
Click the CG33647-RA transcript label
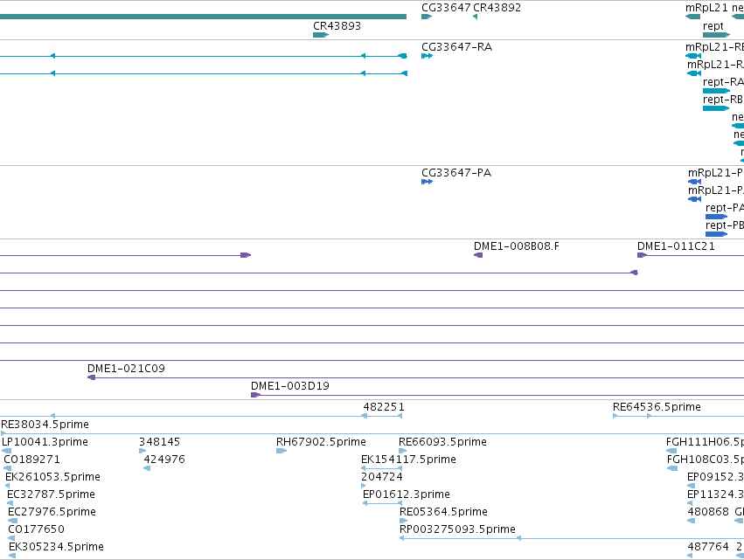(x=457, y=47)
